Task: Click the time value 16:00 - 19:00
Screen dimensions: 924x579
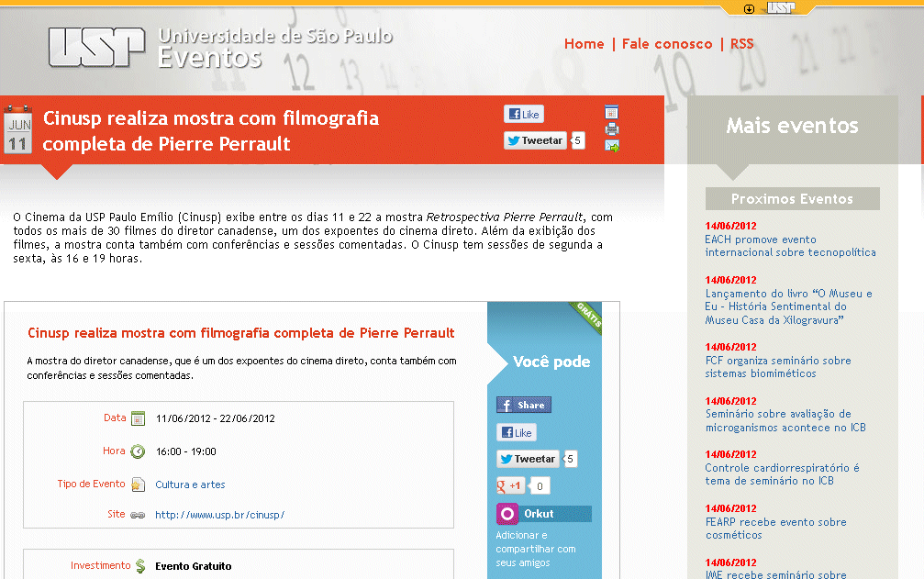Action: pos(185,451)
